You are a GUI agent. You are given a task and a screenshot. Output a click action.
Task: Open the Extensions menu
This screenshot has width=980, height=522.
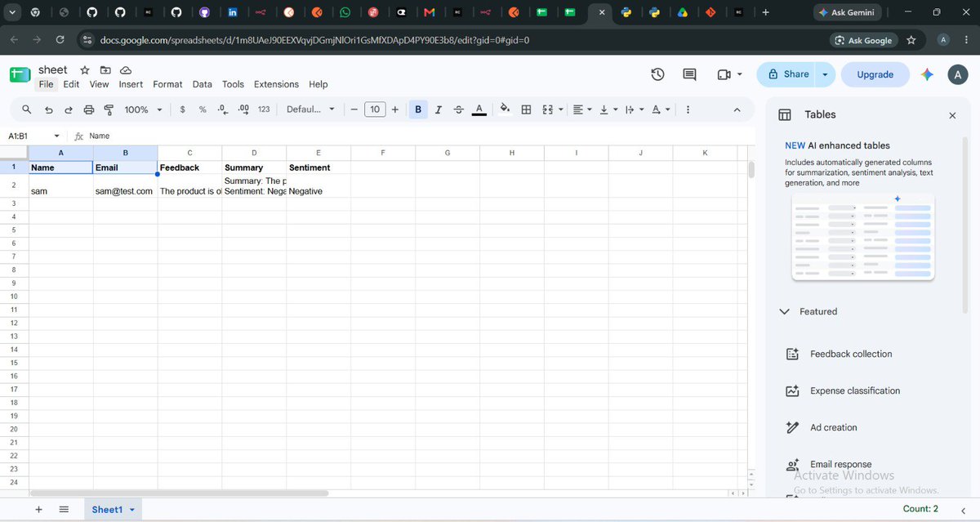(x=277, y=84)
